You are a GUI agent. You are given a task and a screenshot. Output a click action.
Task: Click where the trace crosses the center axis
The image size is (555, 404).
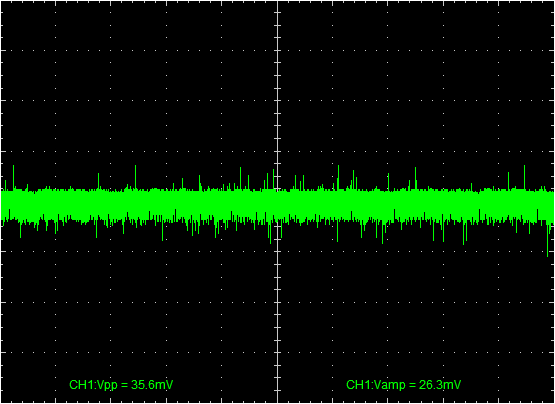click(278, 205)
